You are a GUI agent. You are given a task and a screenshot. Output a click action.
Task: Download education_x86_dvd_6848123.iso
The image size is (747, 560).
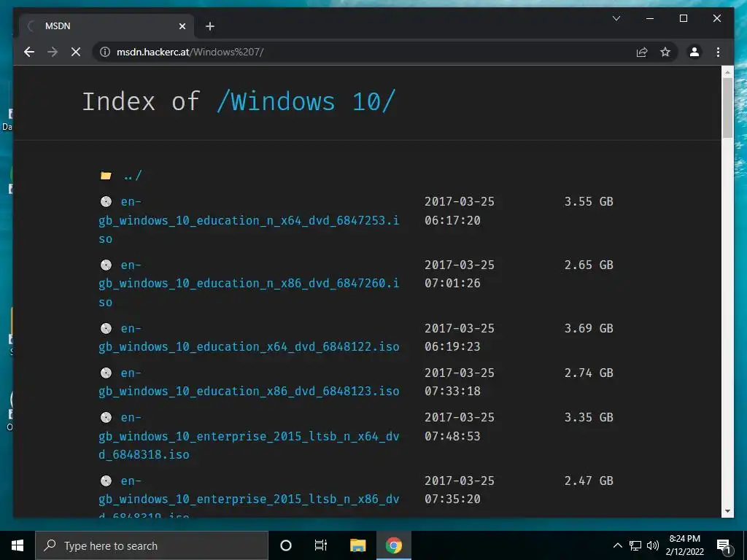pyautogui.click(x=249, y=382)
